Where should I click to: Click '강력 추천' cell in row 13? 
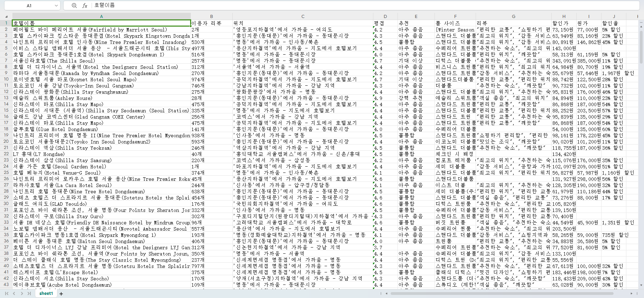pyautogui.click(x=416, y=98)
